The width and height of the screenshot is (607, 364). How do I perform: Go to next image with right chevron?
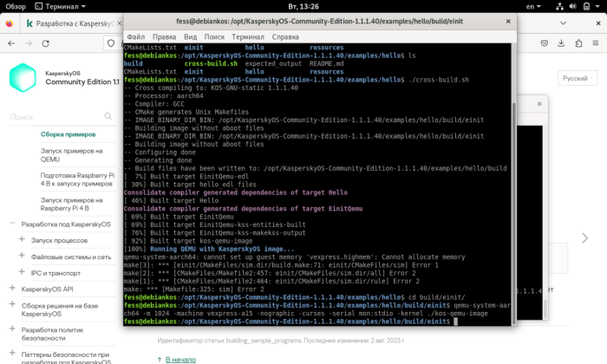coord(585,237)
